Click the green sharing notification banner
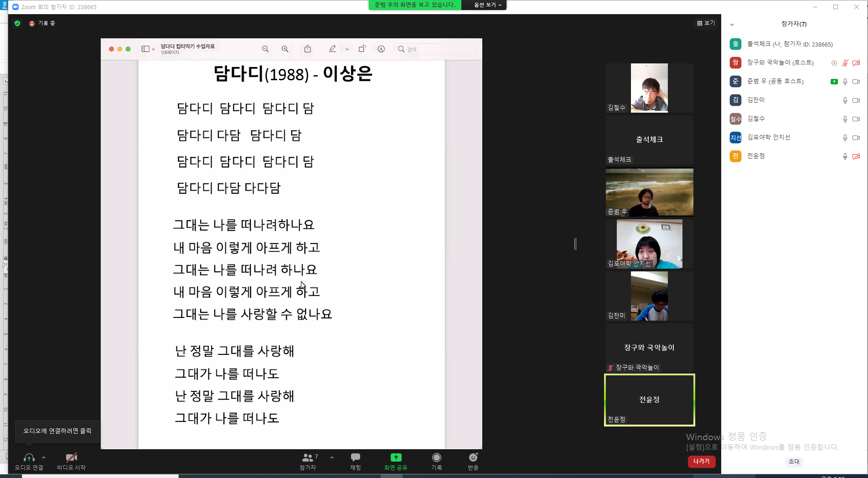The image size is (868, 478). 415,5
